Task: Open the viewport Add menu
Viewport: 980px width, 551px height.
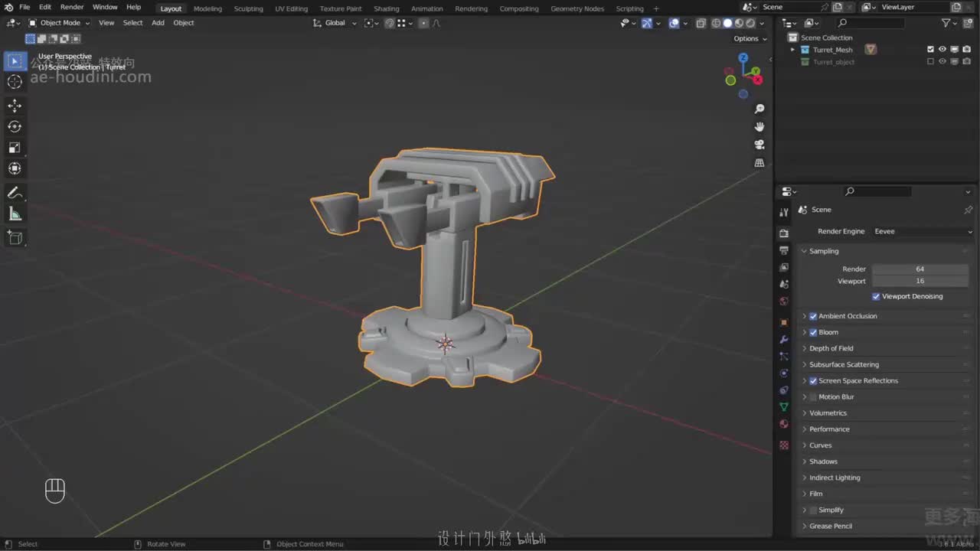Action: click(158, 23)
